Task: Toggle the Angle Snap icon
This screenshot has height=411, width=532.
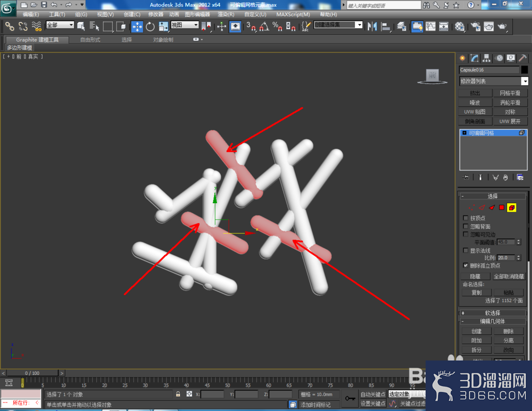Action: click(264, 27)
